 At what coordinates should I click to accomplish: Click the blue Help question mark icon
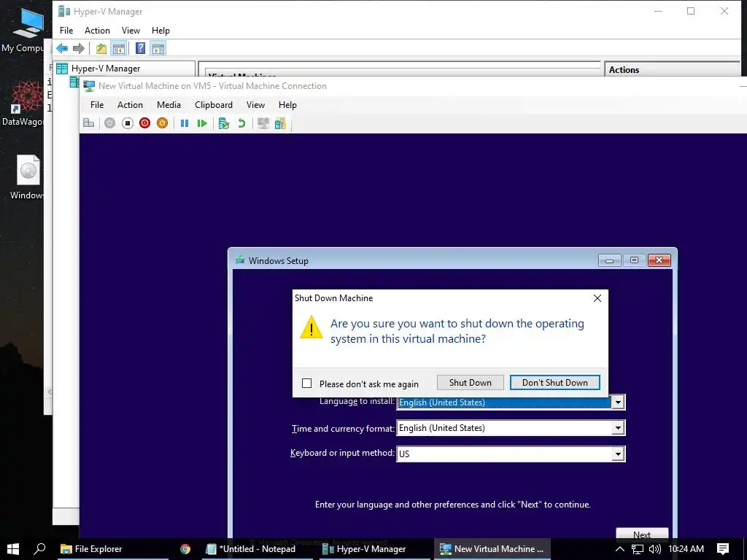pos(140,48)
